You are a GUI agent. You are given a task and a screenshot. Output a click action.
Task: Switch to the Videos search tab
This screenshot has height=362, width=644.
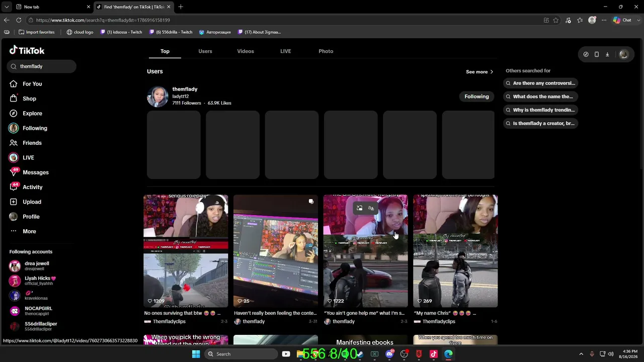click(246, 51)
